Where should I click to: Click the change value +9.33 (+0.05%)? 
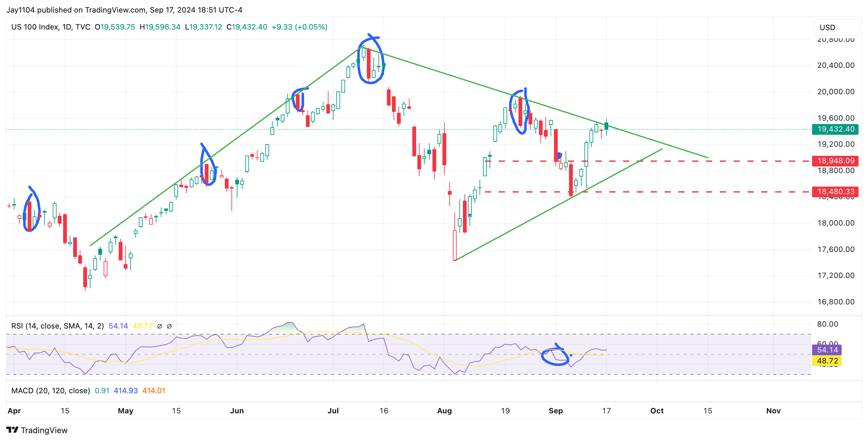coord(300,27)
